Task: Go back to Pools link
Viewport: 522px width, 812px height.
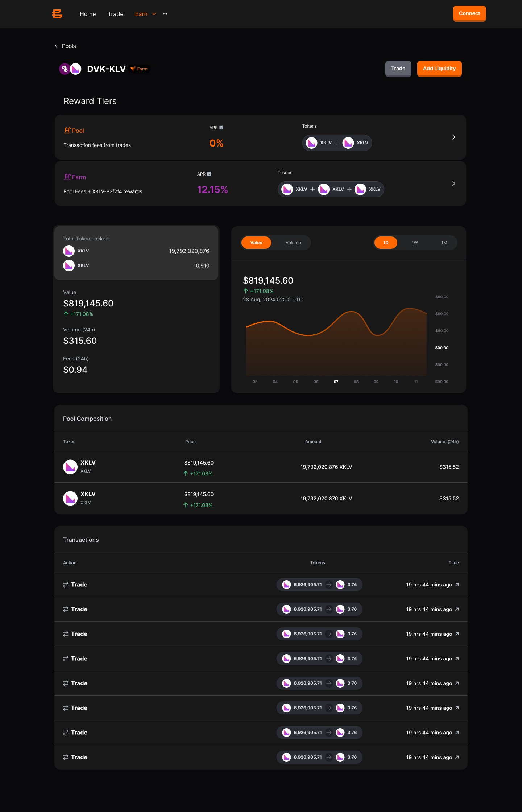Action: click(69, 46)
